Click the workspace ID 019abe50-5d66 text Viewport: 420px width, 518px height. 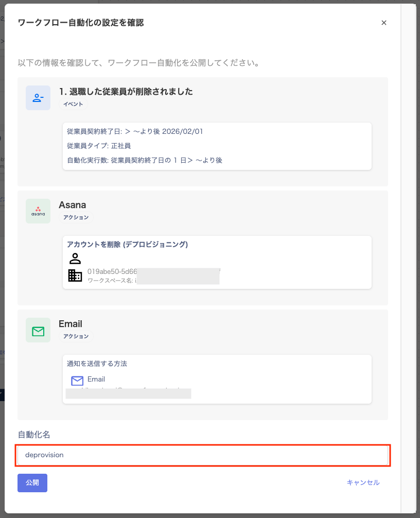(112, 271)
